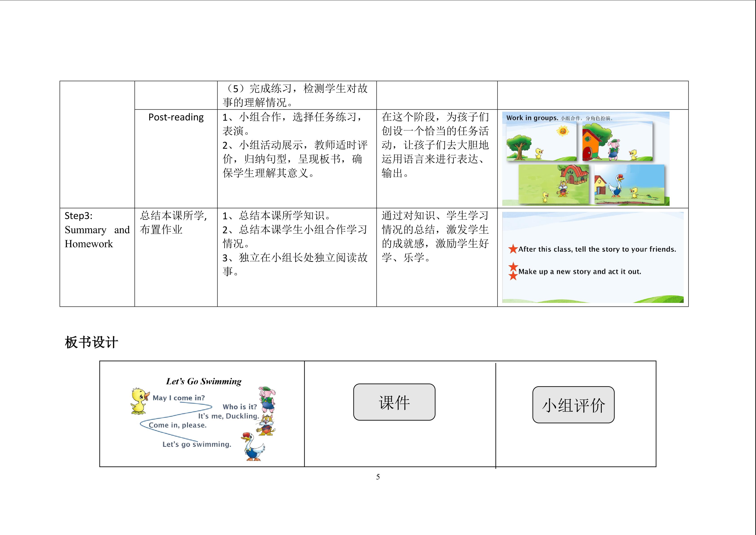756x535 pixels.
Task: Click the 课件 rounded box
Action: point(394,402)
